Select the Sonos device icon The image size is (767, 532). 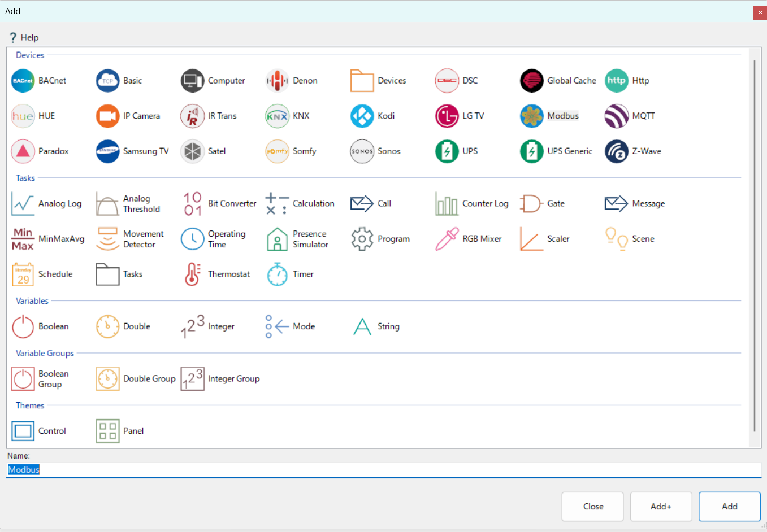(x=362, y=151)
